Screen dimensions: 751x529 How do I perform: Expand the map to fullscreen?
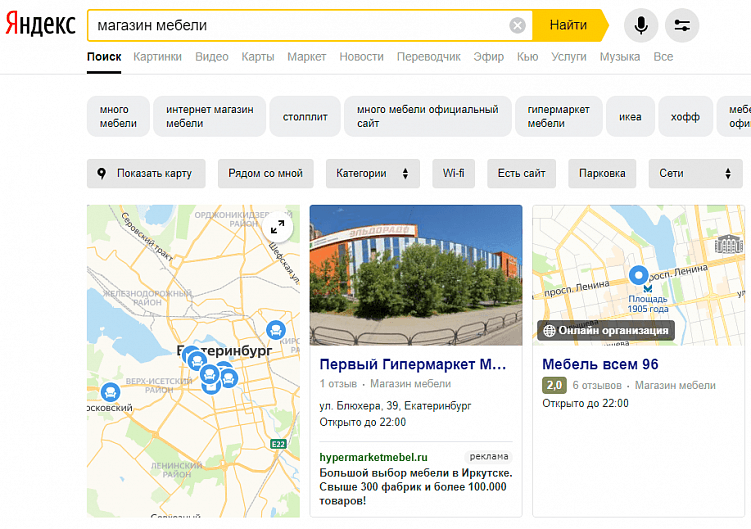point(278,227)
